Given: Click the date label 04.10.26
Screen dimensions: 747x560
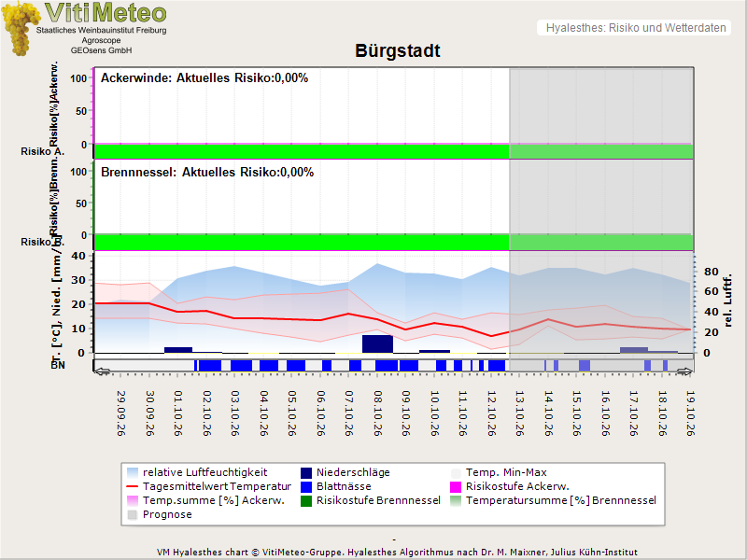Looking at the screenshot, I should click(x=263, y=413).
